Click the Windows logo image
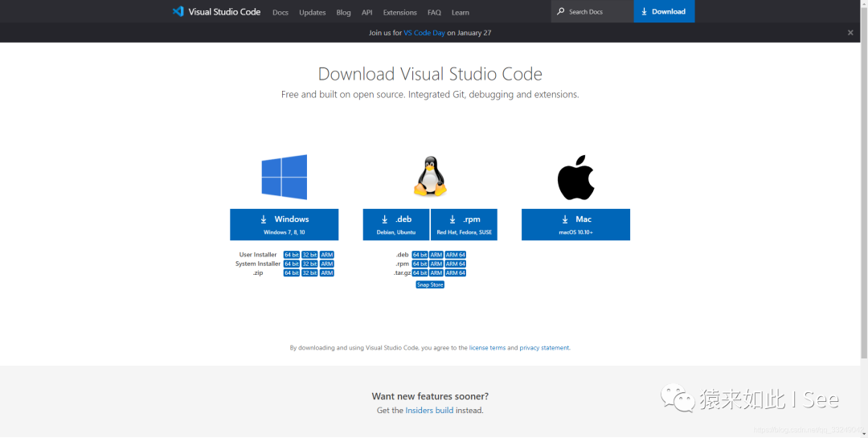 pyautogui.click(x=284, y=177)
